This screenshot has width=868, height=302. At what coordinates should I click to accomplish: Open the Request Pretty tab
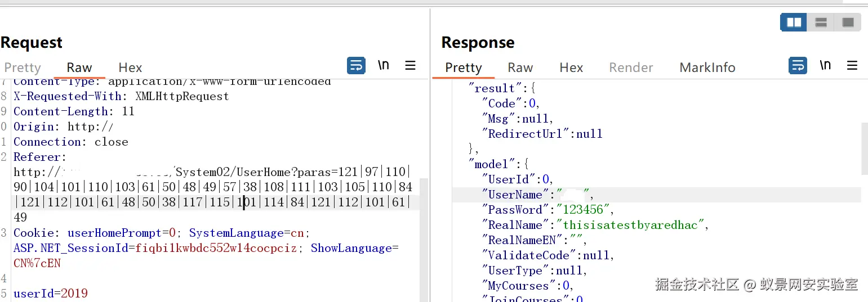click(23, 67)
